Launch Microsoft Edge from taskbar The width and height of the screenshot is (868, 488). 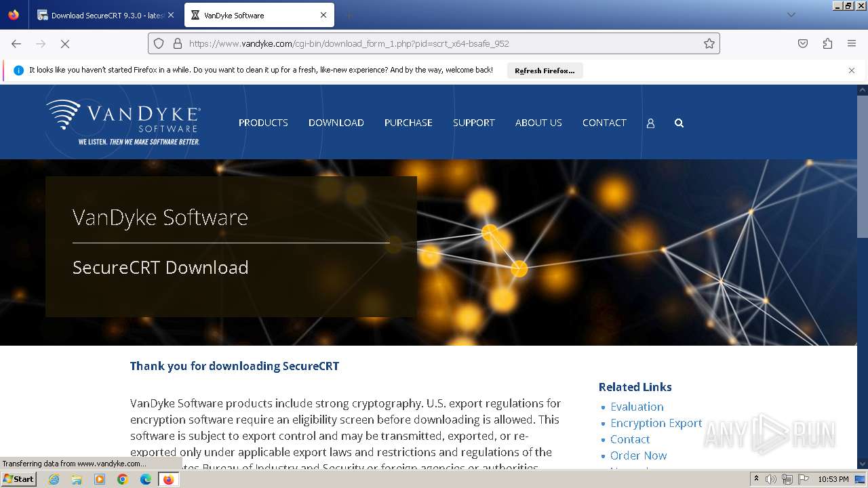(146, 479)
